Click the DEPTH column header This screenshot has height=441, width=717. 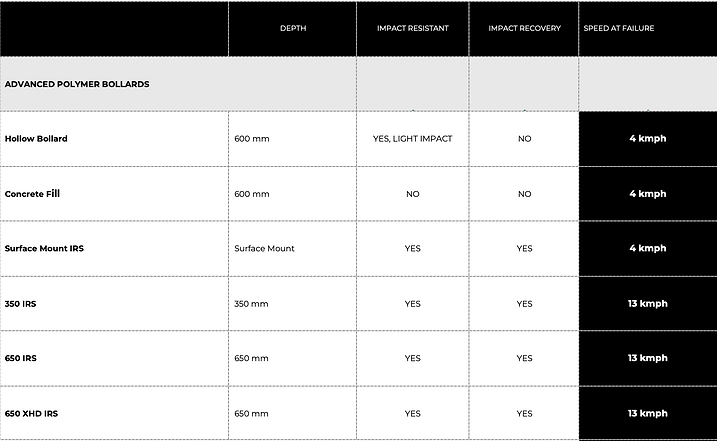coord(293,28)
